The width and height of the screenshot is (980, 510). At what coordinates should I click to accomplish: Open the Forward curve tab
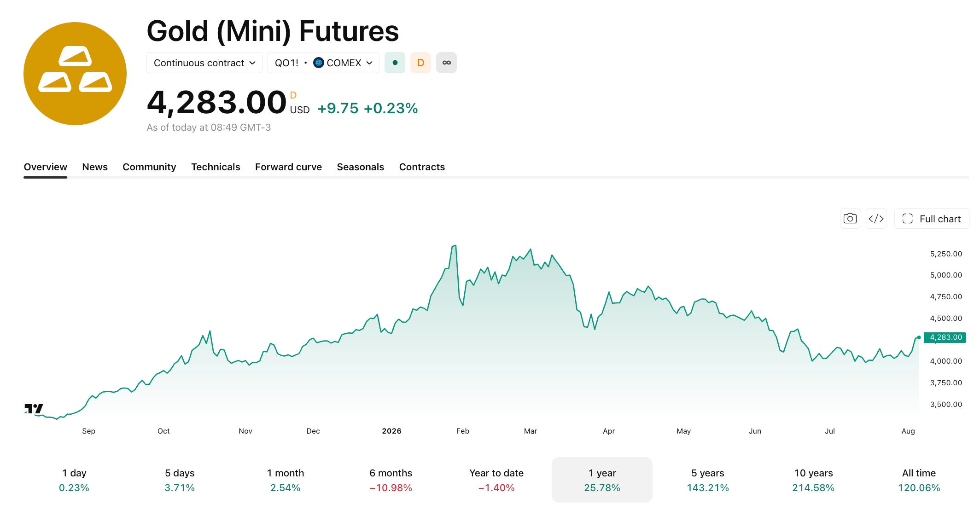[288, 167]
